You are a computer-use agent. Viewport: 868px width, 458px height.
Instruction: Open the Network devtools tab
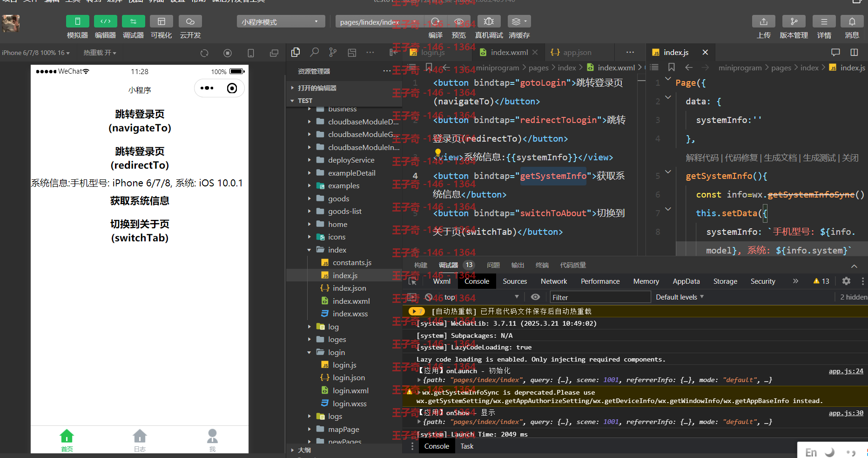click(554, 281)
